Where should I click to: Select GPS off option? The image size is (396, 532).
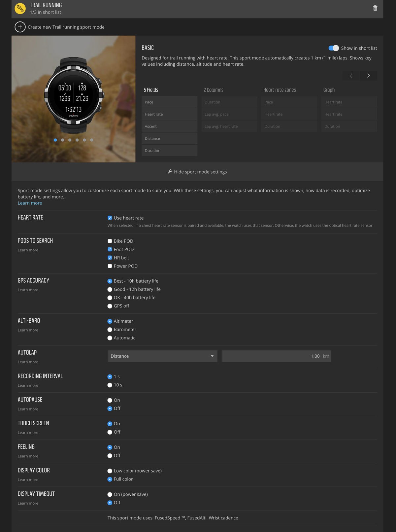pyautogui.click(x=110, y=306)
